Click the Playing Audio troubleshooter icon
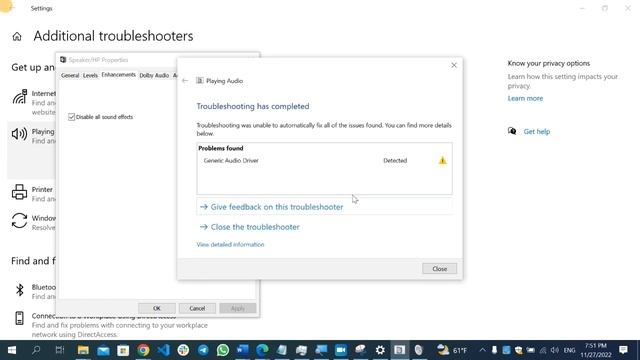The width and height of the screenshot is (640, 360). coord(200,80)
